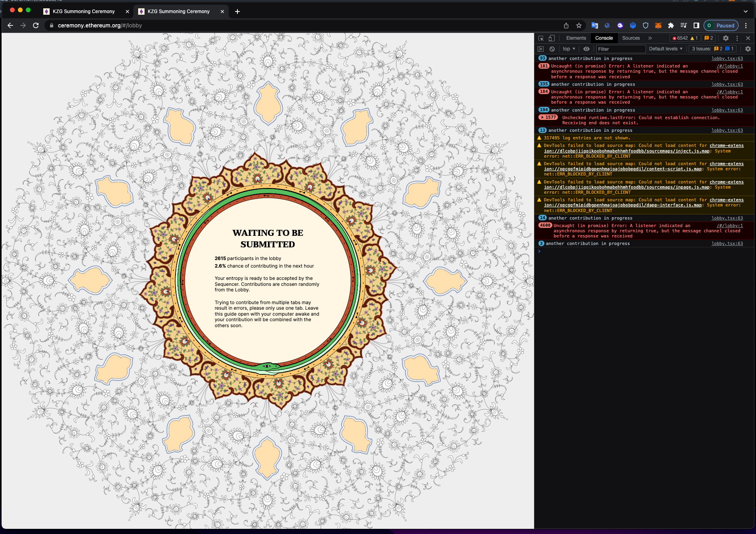Expand the 'Unchecked runtime.lastError' message
The width and height of the screenshot is (756, 534).
542,118
